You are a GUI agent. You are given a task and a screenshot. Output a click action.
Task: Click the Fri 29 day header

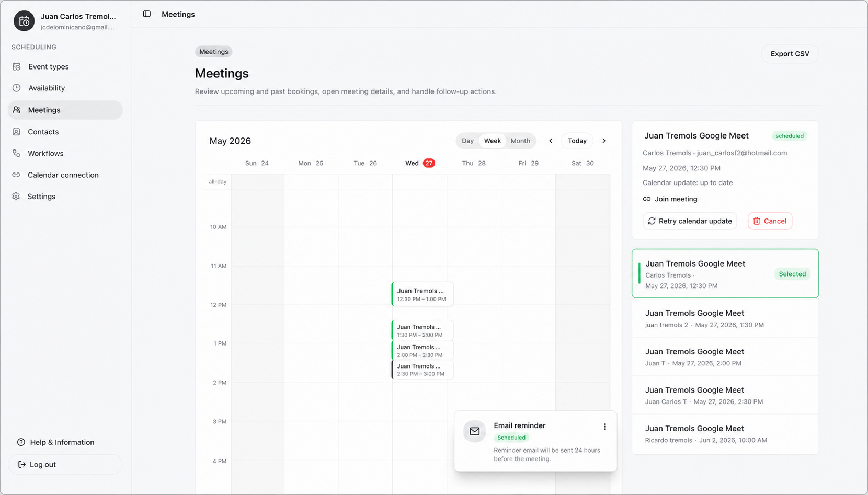pos(528,163)
